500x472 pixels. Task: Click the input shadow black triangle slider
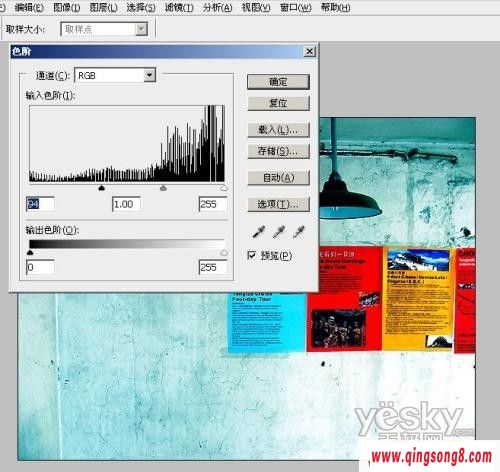pos(102,188)
